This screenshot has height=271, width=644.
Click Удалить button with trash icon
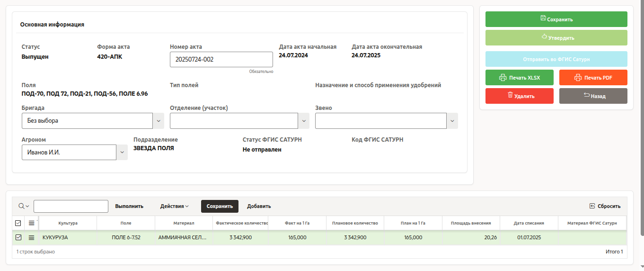point(519,96)
